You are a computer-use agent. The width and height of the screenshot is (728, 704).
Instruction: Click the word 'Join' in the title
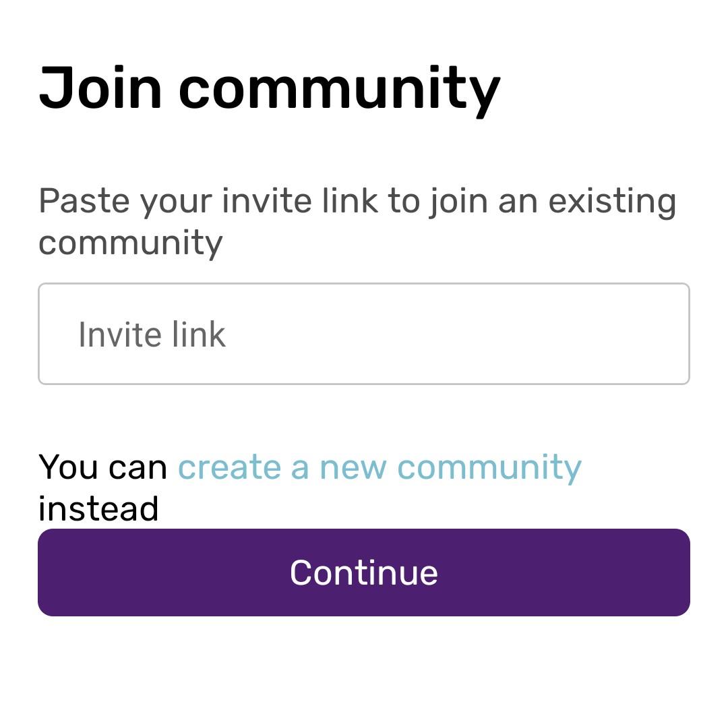pyautogui.click(x=101, y=88)
